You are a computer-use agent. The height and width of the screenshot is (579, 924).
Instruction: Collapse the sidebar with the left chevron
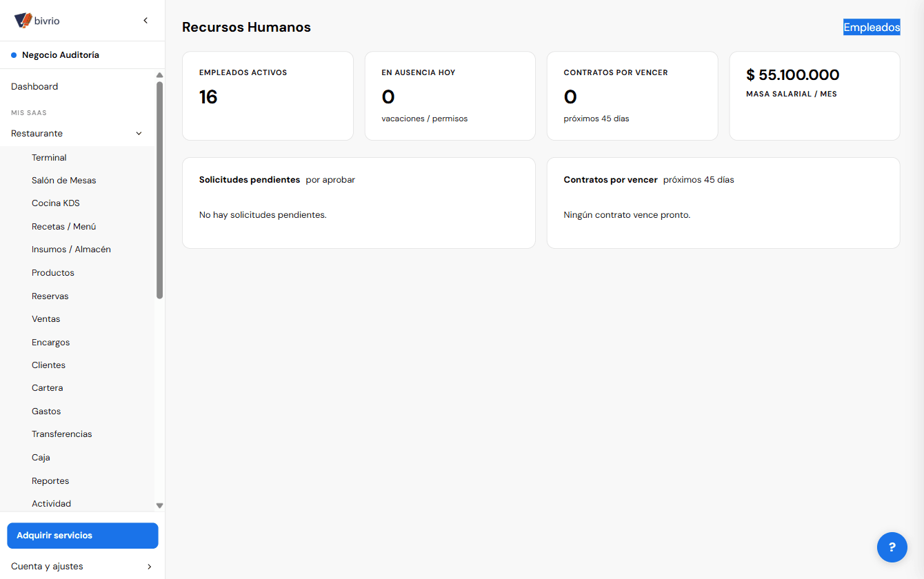tap(145, 21)
